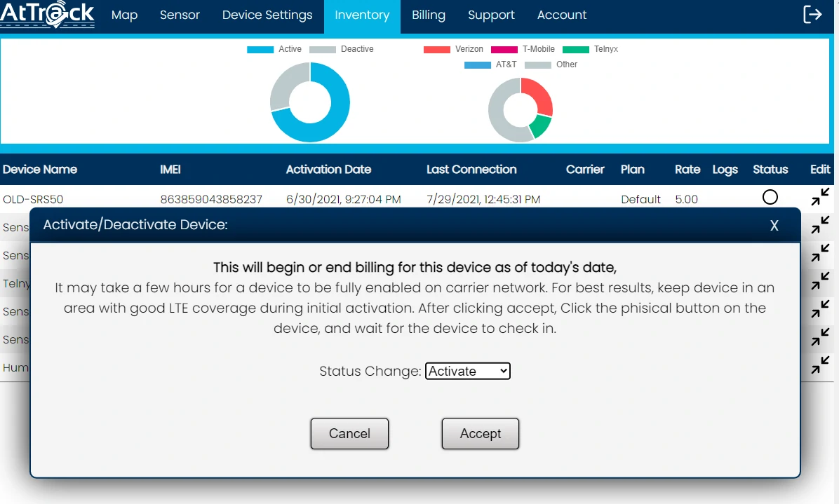Toggle status circle for OLD-SRS50 device
Image resolution: width=839 pixels, height=504 pixels.
coord(770,197)
